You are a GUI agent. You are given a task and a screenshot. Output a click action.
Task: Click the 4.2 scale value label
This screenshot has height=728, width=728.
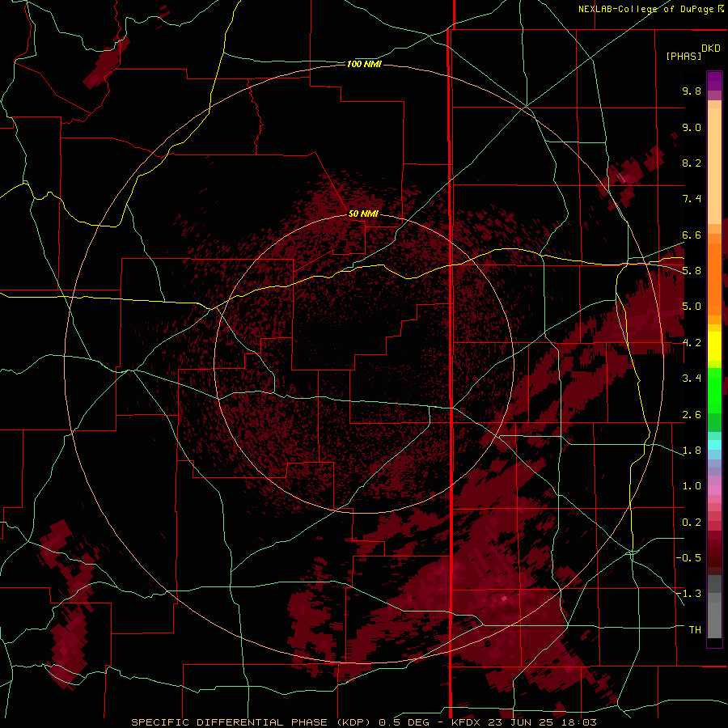point(692,343)
